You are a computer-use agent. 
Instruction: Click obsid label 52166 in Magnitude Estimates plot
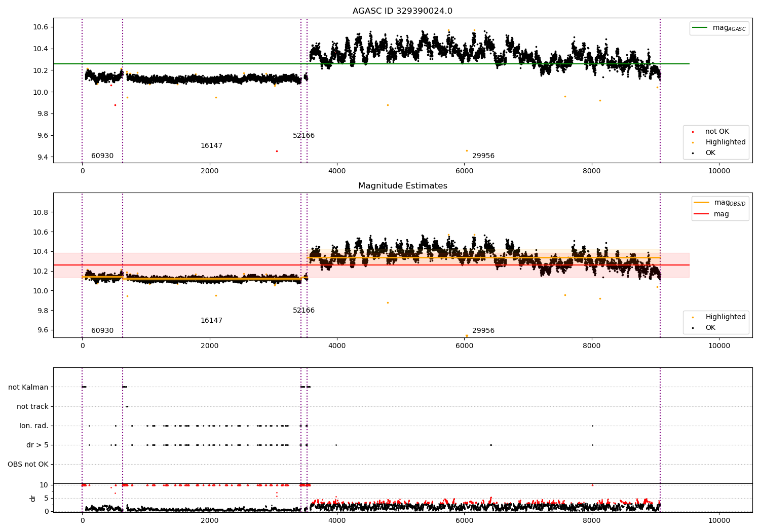pos(303,311)
